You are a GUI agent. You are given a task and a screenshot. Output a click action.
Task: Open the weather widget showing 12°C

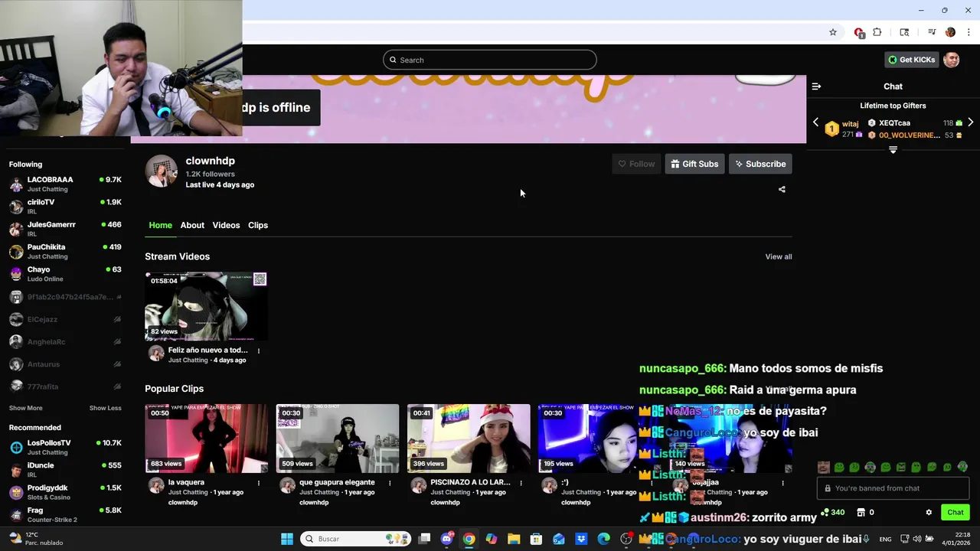point(36,539)
